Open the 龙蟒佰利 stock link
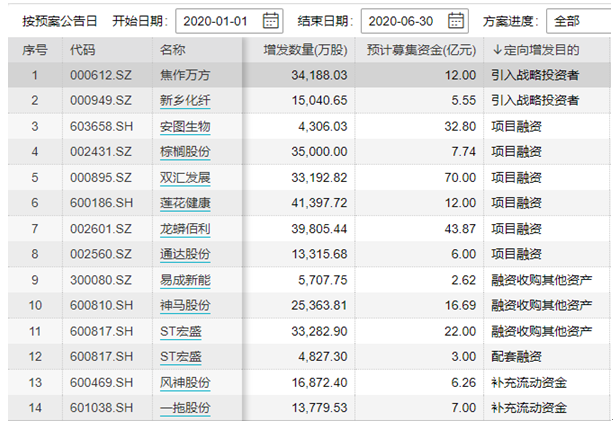This screenshot has height=424, width=613. tap(185, 229)
